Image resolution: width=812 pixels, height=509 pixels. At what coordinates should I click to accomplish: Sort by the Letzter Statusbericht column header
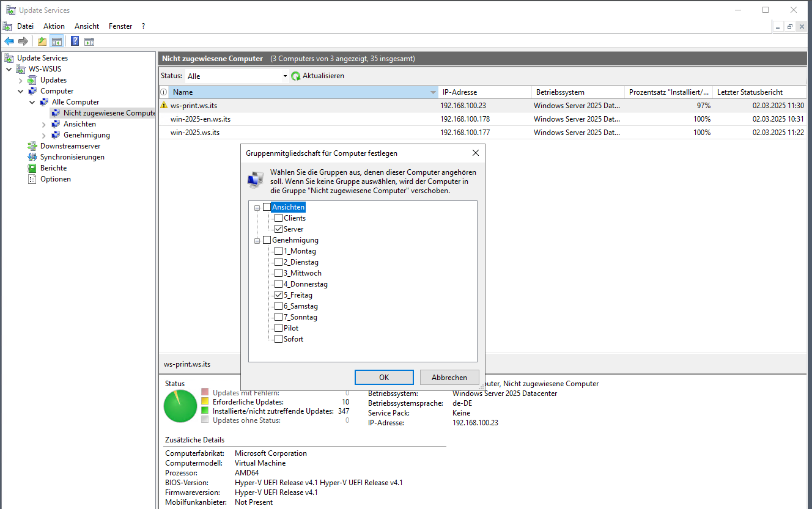tap(761, 92)
